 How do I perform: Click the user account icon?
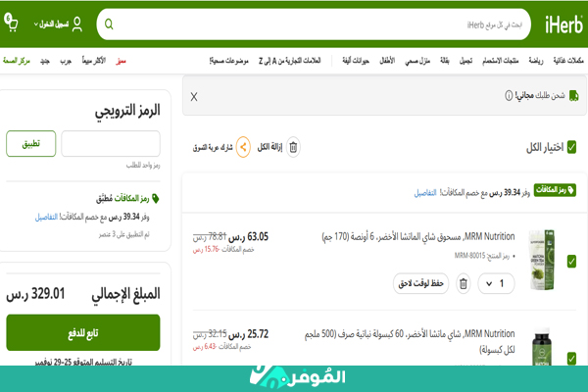pos(77,24)
